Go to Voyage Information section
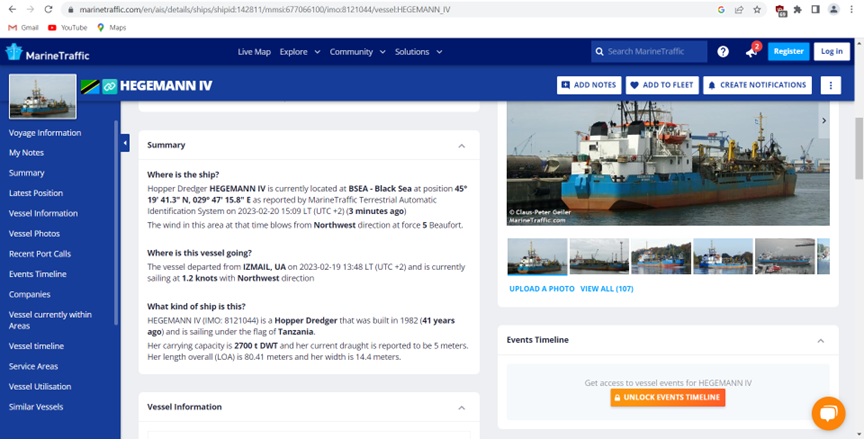 point(45,133)
